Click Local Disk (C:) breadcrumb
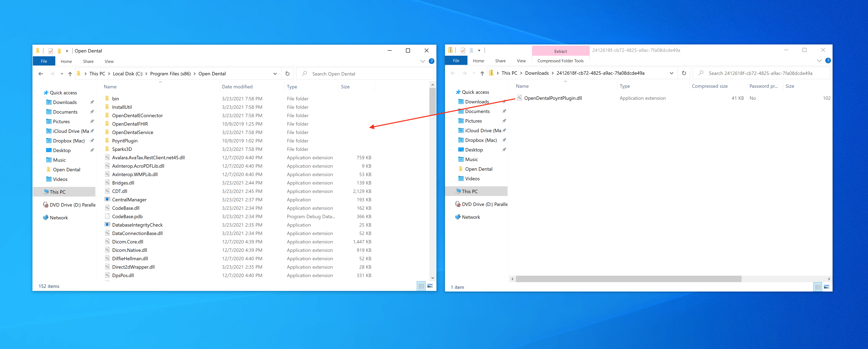 tap(127, 74)
